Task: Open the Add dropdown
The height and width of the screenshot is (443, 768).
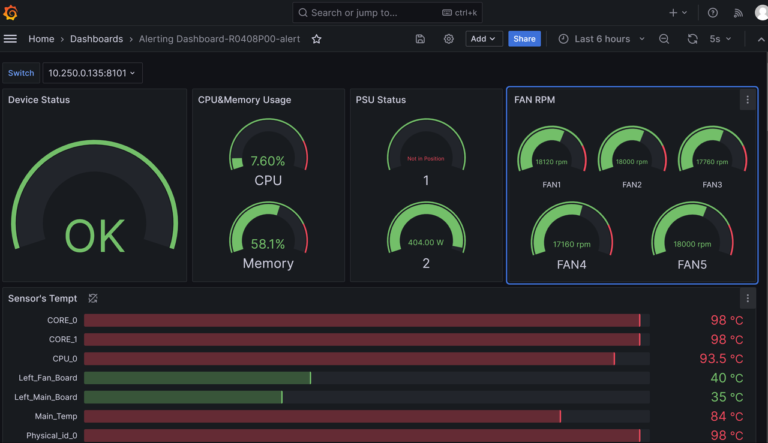Action: [x=483, y=39]
